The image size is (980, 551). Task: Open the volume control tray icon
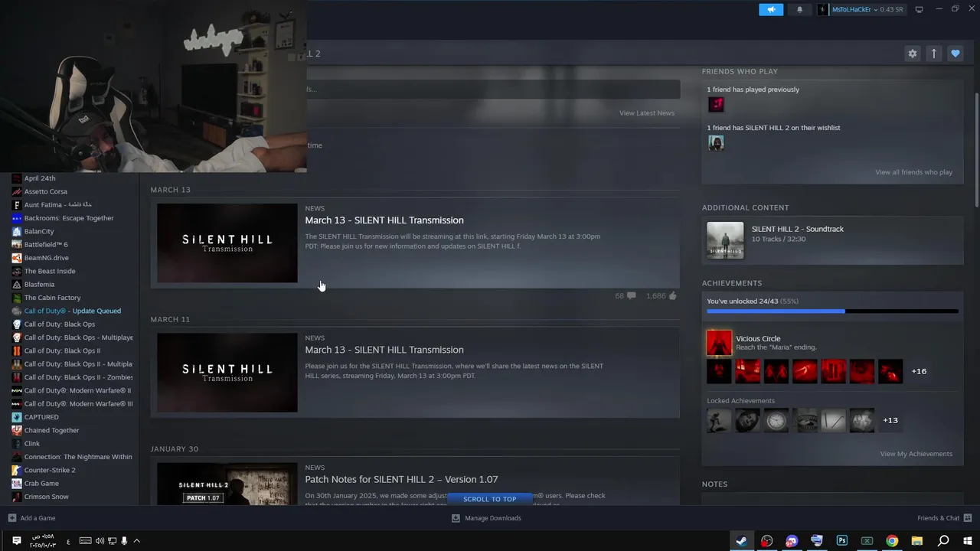click(x=100, y=541)
